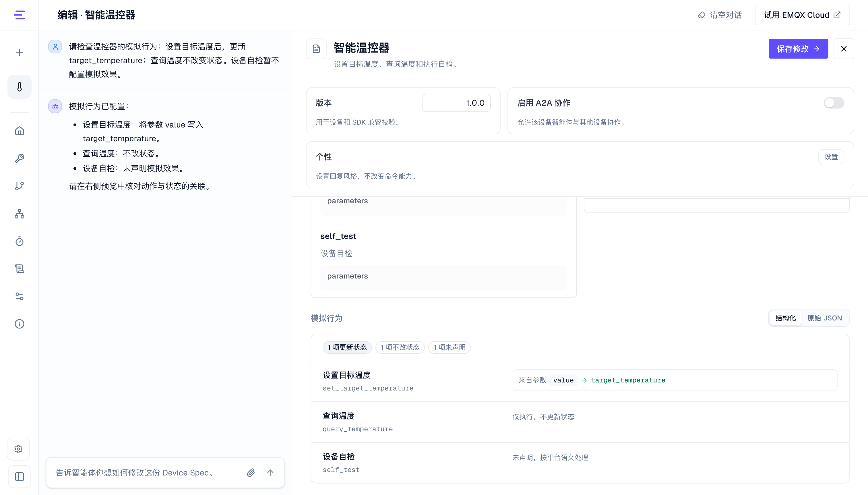The height and width of the screenshot is (495, 868).
Task: Open the git branch icon
Action: [x=19, y=186]
